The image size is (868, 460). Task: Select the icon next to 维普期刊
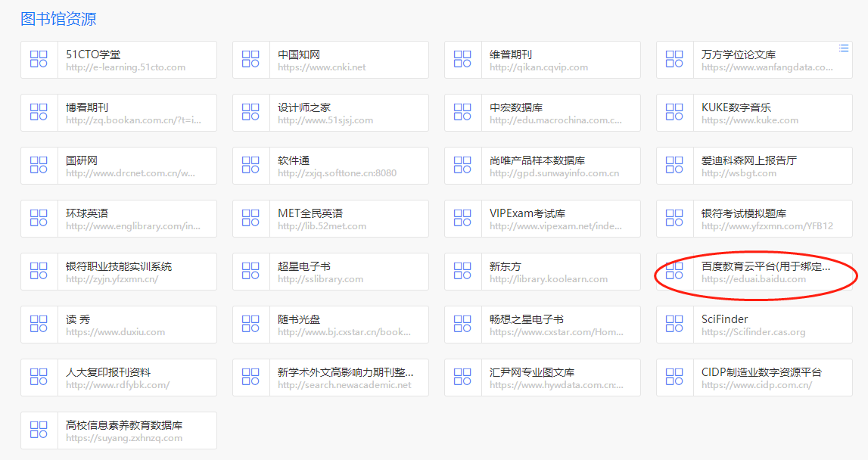(462, 59)
